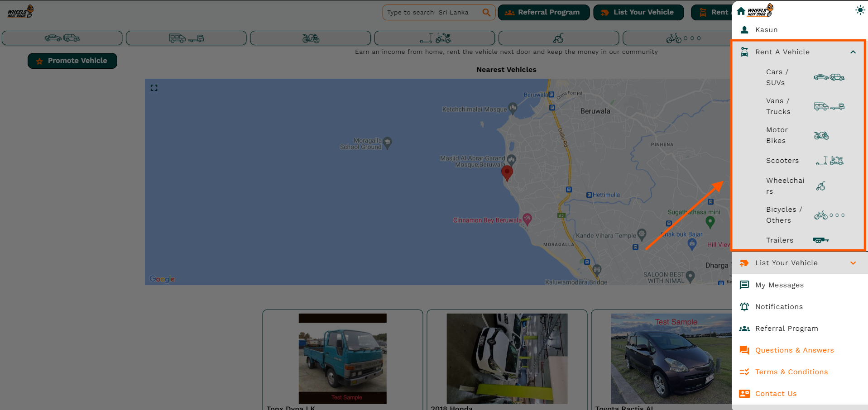
Task: Toggle the light/dark theme sun icon
Action: coord(860,10)
